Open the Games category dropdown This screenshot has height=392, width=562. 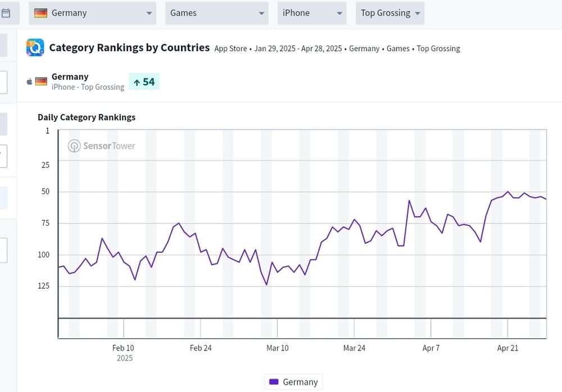217,13
